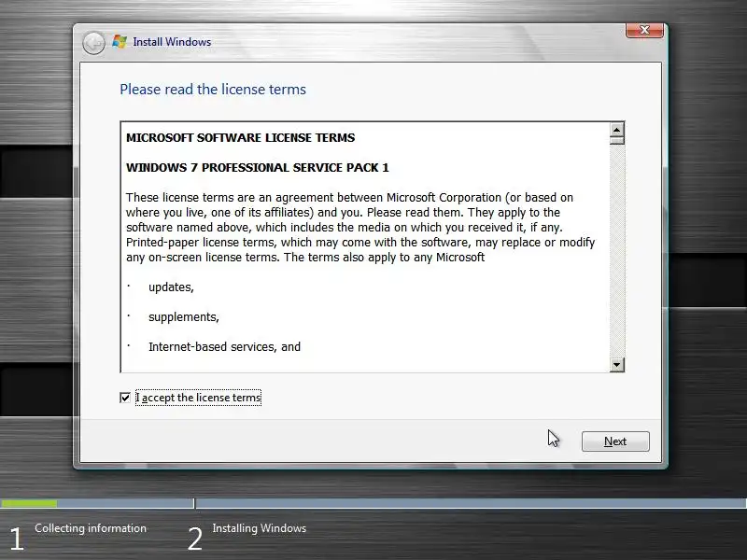The height and width of the screenshot is (560, 747).
Task: Uncheck the I accept the license terms checkbox
Action: (x=125, y=398)
